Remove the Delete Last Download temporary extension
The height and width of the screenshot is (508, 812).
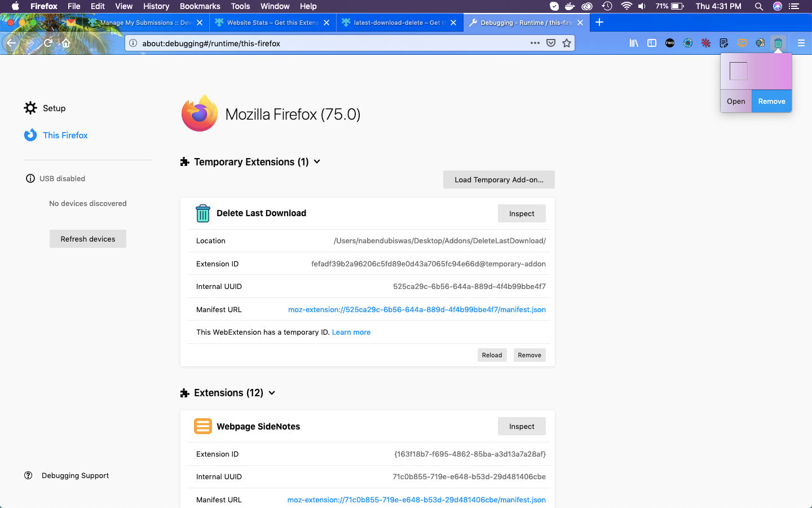click(x=529, y=355)
